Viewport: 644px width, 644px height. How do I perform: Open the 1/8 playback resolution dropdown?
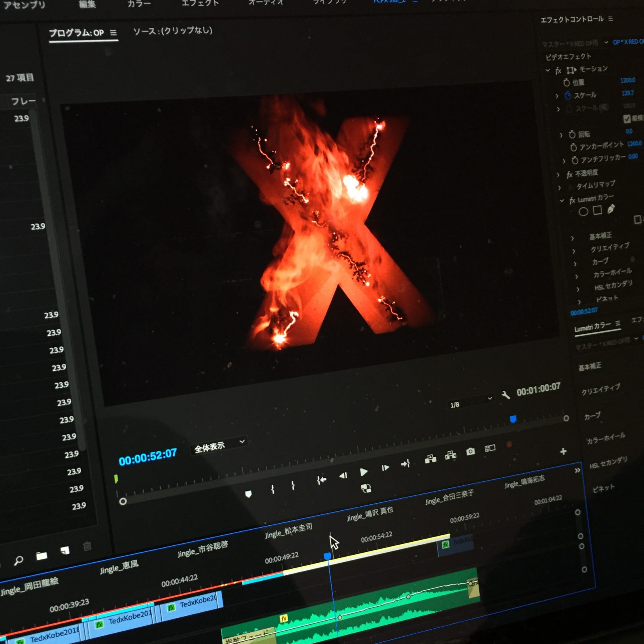[x=471, y=402]
